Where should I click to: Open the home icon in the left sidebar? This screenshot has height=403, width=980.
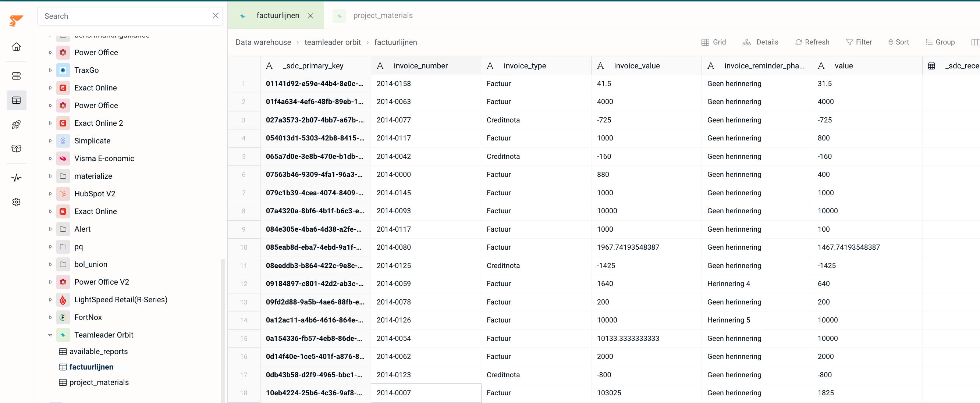[16, 47]
